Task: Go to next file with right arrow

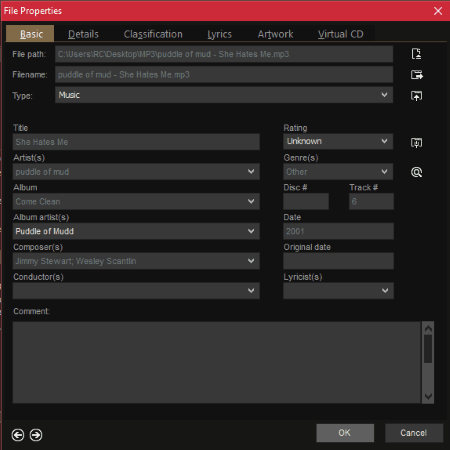Action: 36,435
